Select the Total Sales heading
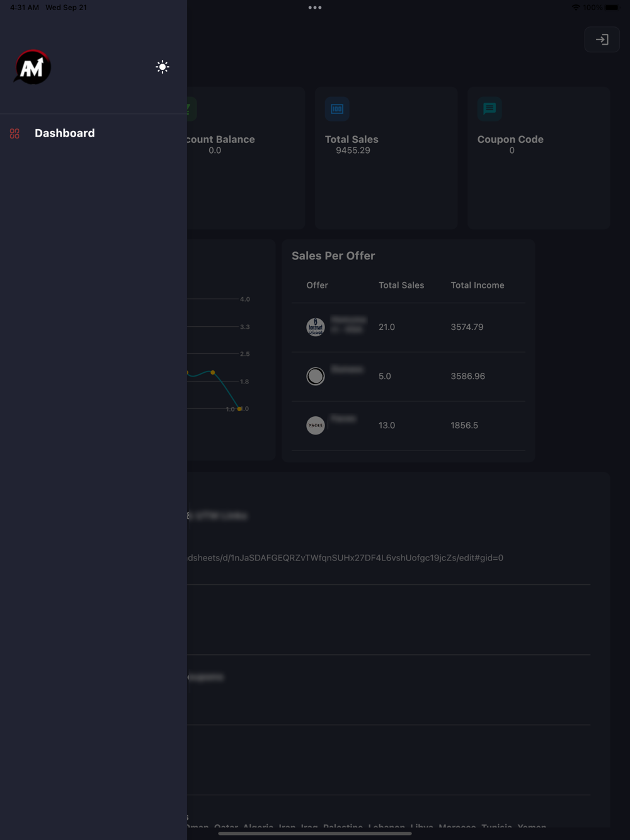Viewport: 630px width, 840px height. (352, 139)
